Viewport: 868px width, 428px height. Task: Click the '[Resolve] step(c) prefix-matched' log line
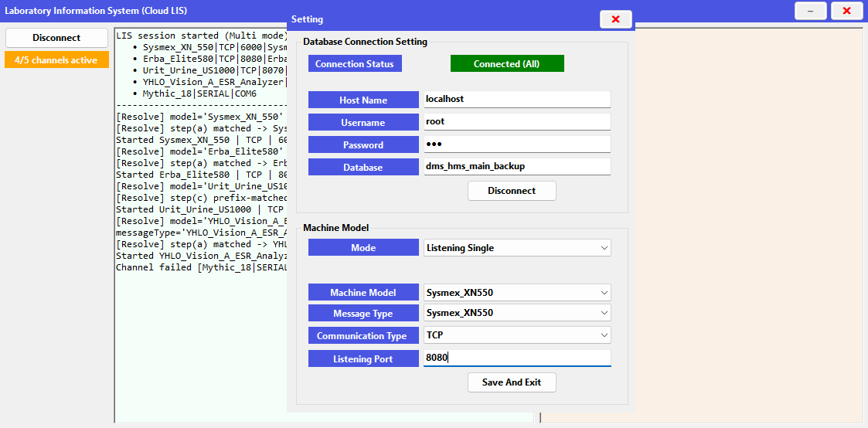click(202, 198)
